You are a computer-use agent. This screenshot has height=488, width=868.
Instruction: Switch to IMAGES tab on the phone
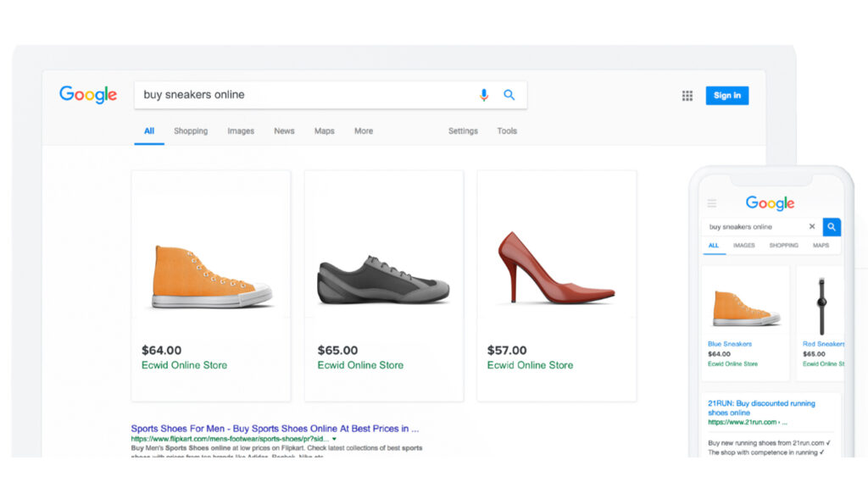point(744,245)
